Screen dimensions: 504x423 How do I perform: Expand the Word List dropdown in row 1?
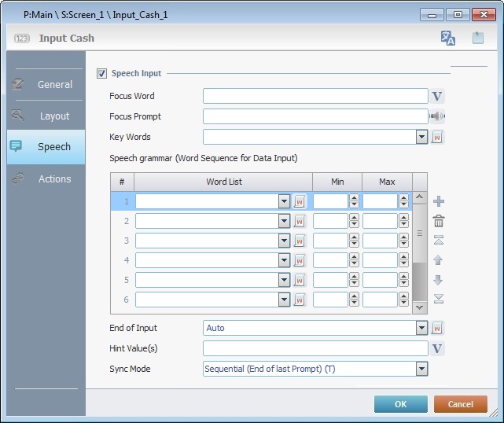click(x=284, y=201)
